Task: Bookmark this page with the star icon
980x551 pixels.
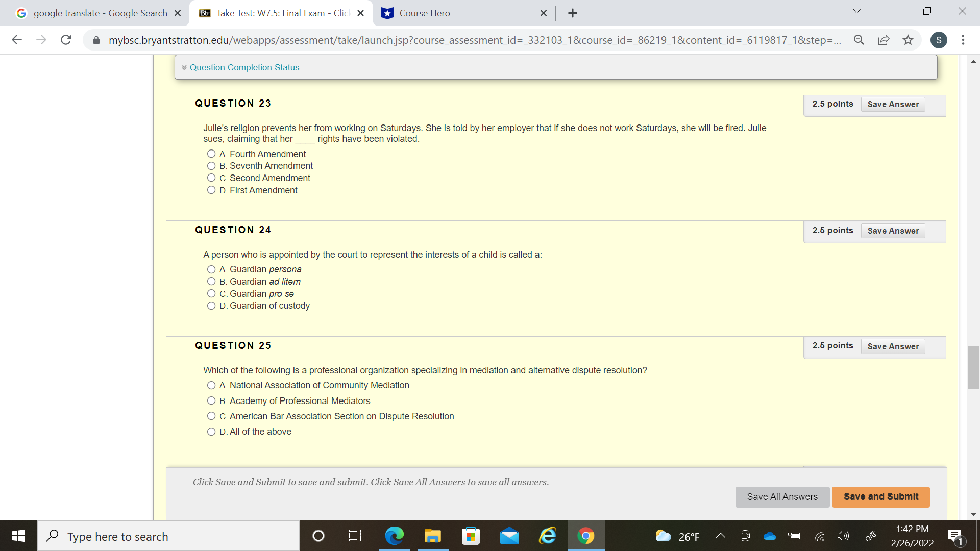Action: (909, 40)
